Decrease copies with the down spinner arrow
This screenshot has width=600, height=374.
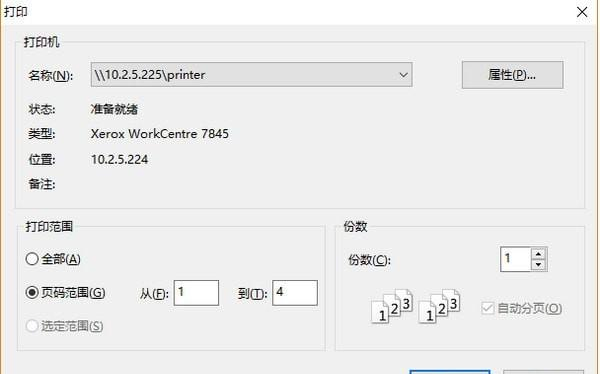click(x=539, y=265)
